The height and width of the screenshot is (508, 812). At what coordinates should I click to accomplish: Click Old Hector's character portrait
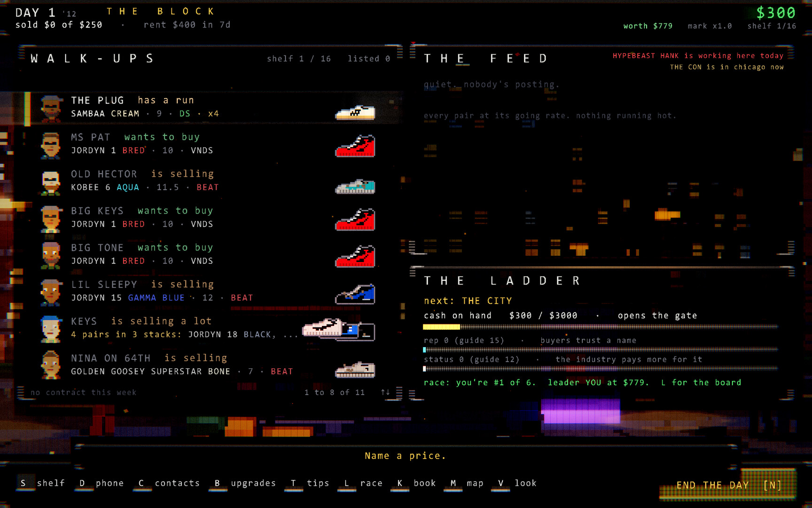pos(51,182)
